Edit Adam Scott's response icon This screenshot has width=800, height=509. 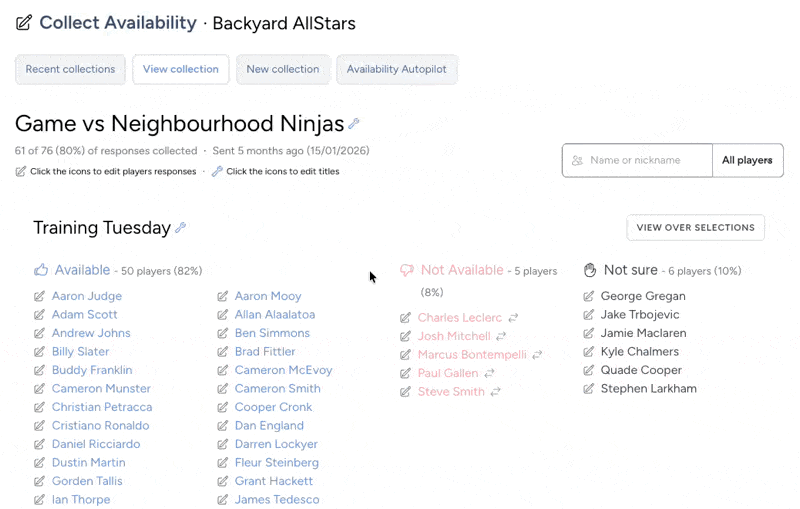point(39,315)
